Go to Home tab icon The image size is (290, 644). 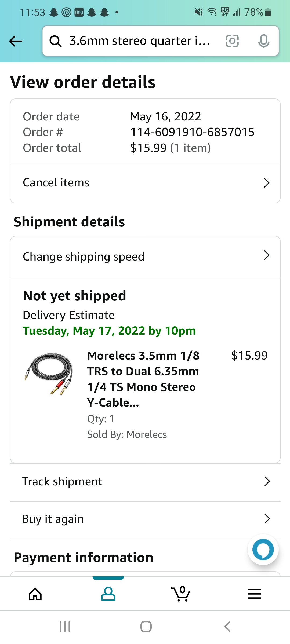click(35, 594)
